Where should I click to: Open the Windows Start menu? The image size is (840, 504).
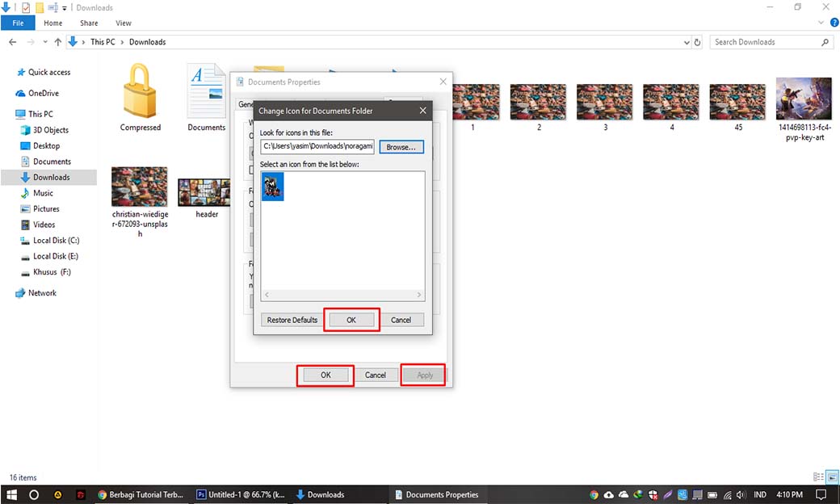click(11, 494)
